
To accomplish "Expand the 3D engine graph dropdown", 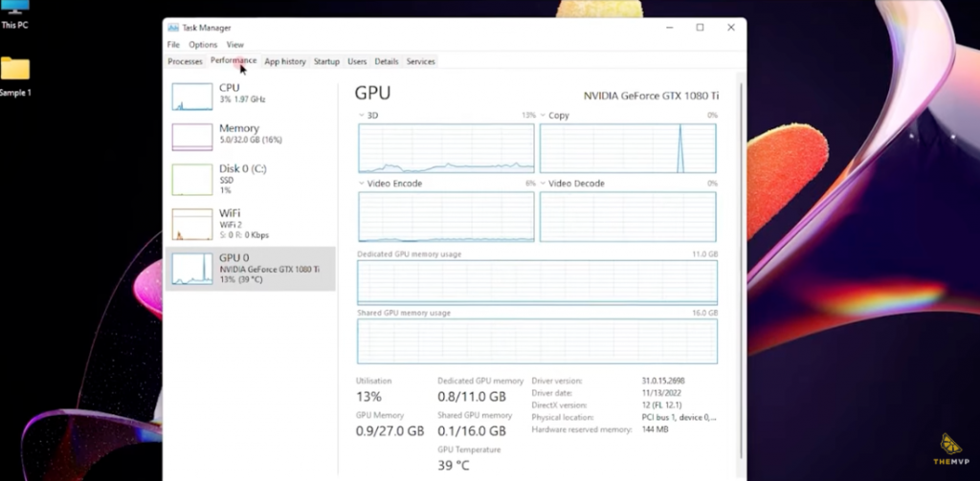I will [362, 115].
